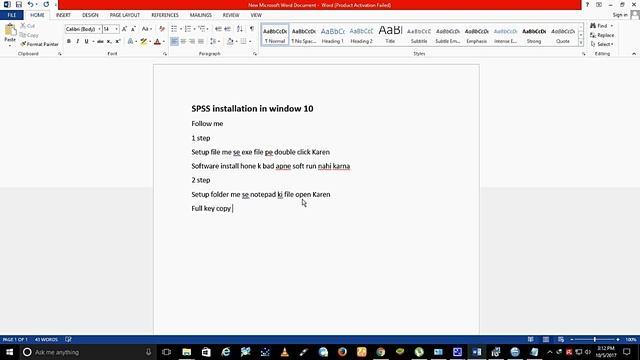The width and height of the screenshot is (640, 360).
Task: Apply red font color
Action: click(157, 41)
